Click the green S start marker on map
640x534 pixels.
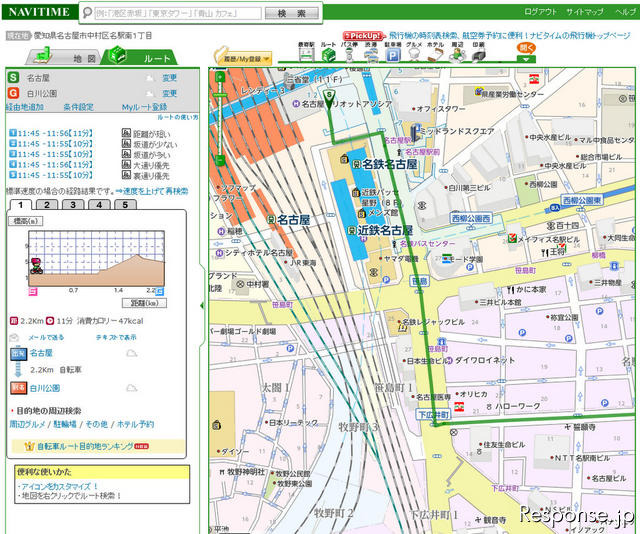tap(329, 97)
